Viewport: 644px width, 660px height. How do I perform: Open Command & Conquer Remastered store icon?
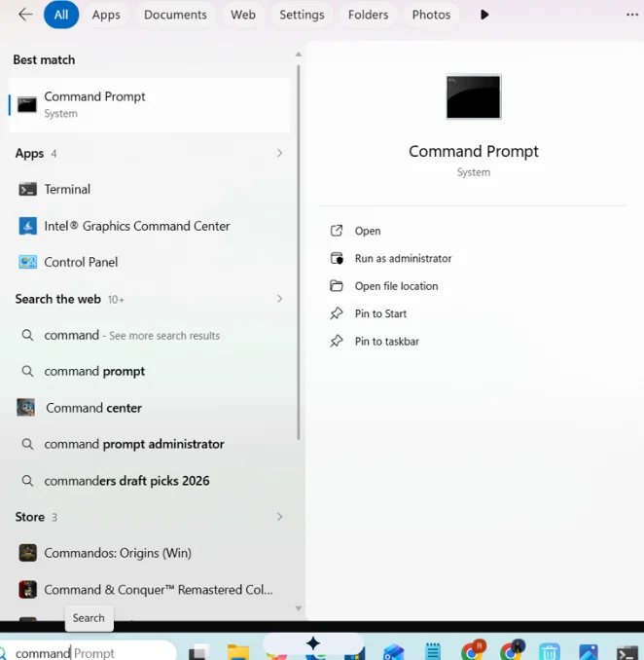click(28, 589)
